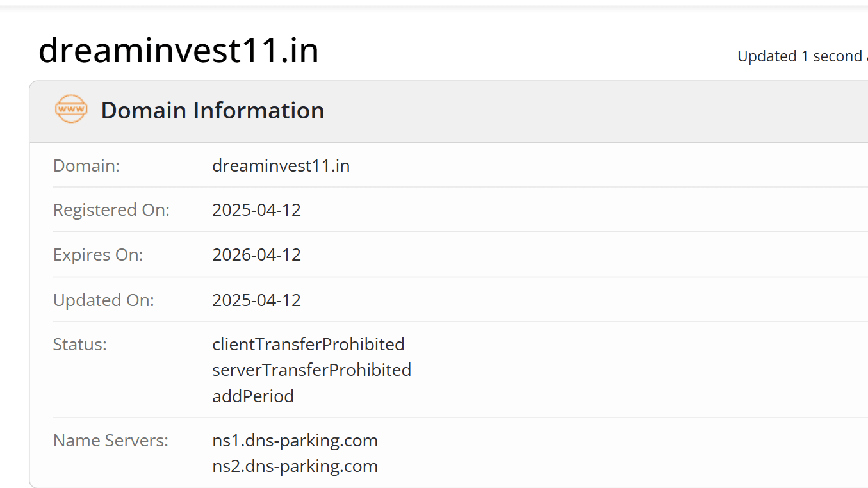868x488 pixels.
Task: Click the "Domain:" field label
Action: pos(86,166)
